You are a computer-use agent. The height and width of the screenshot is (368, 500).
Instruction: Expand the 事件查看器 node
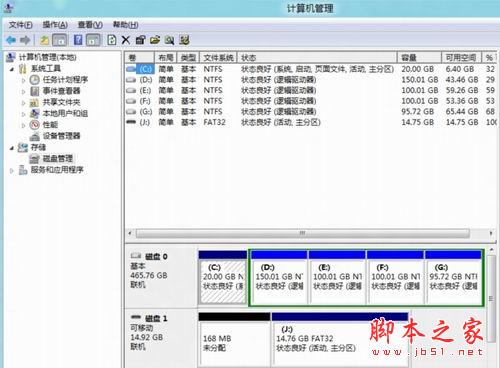pyautogui.click(x=23, y=91)
